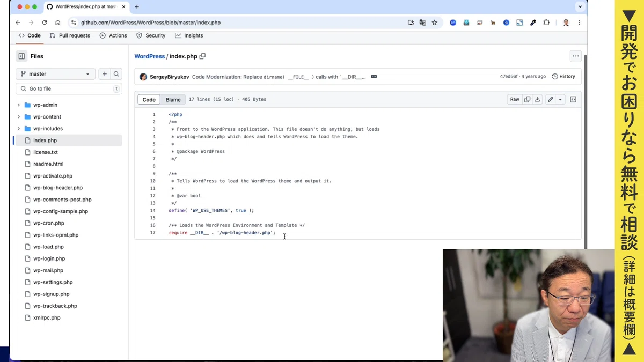The height and width of the screenshot is (362, 644).
Task: Click the browser address bar URL
Action: point(151,23)
